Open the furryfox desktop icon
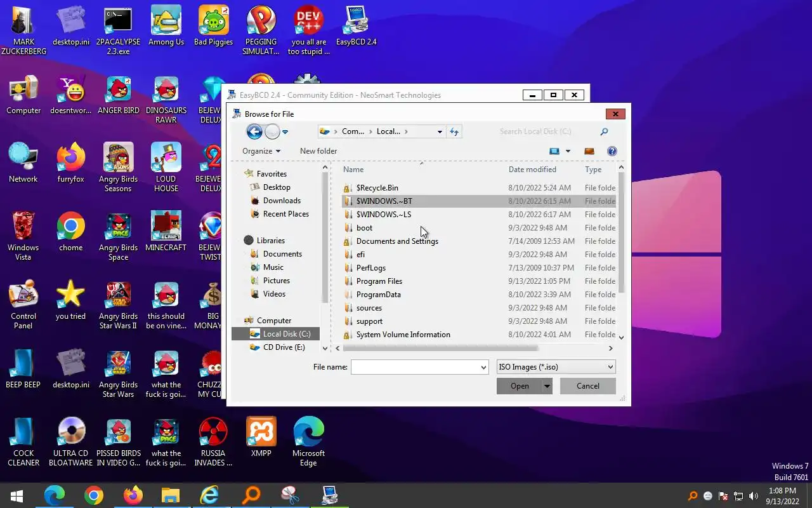Screen dimensions: 812x508 pos(70,163)
